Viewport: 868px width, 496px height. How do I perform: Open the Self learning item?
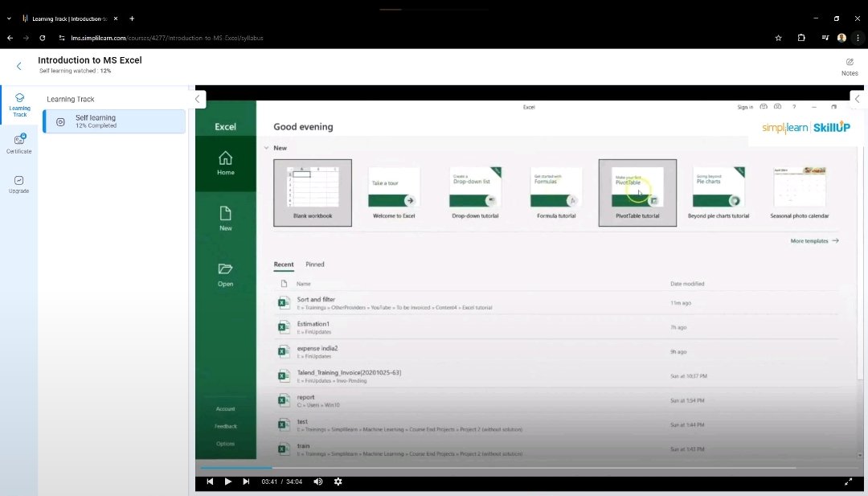pyautogui.click(x=114, y=121)
